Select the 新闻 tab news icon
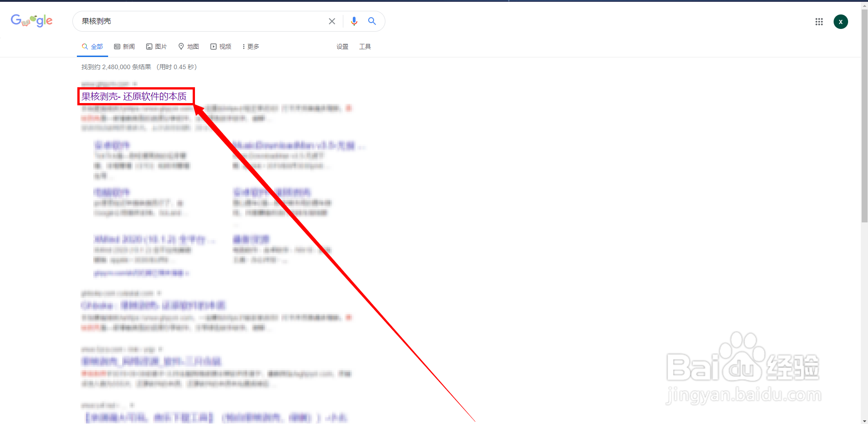868x424 pixels. (x=116, y=46)
